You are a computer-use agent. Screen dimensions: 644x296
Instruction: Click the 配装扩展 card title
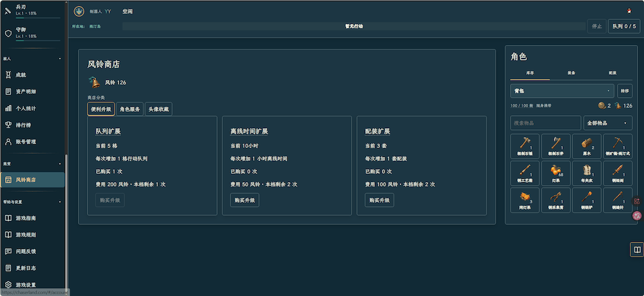[x=377, y=131]
